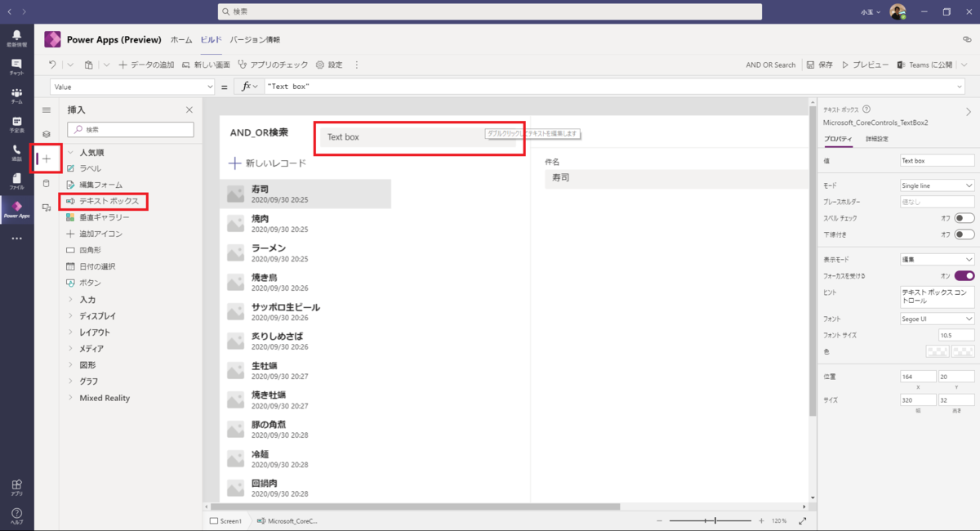Screen dimensions: 980x531
Task: Open the チャット sidebar in Teams
Action: point(16,65)
